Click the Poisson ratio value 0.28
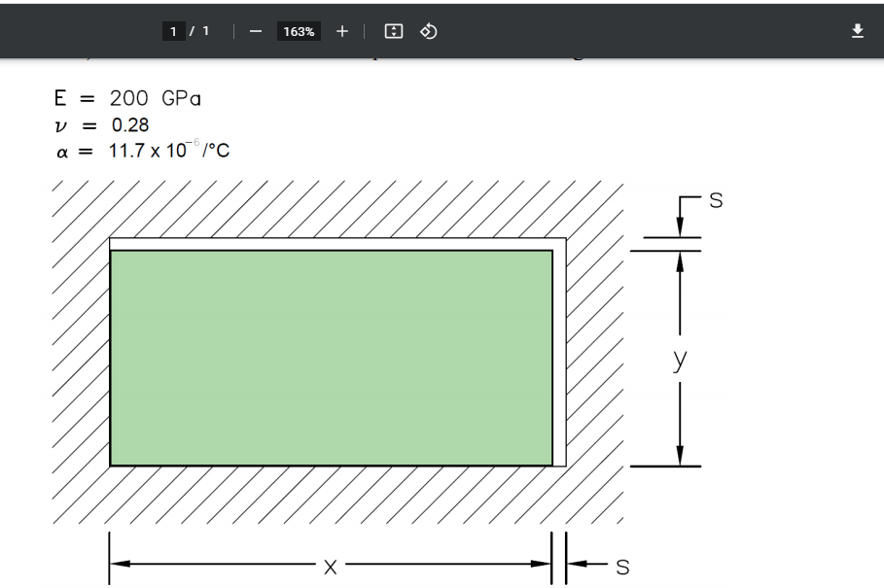Viewport: 884px width, 588px height. coord(130,125)
